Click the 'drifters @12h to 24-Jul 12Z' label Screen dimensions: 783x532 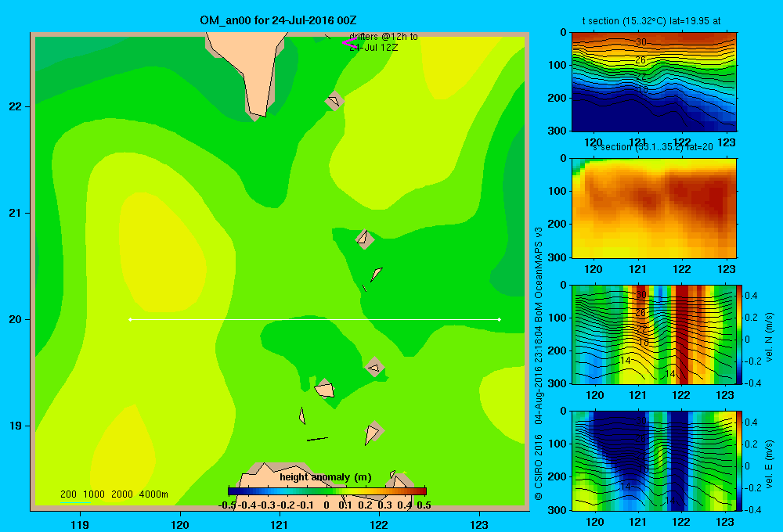[384, 42]
